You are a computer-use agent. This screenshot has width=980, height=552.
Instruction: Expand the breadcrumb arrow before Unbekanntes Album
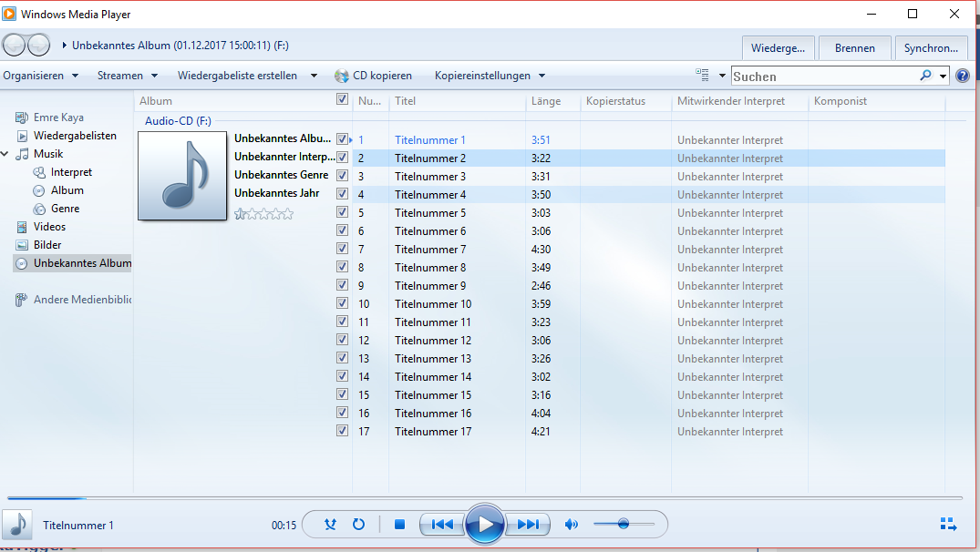click(64, 46)
